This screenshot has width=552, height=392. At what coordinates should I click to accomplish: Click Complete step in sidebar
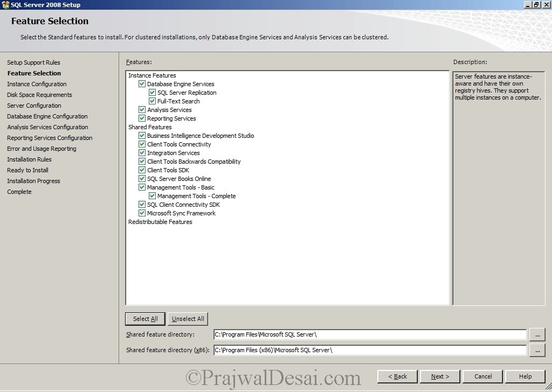coord(19,192)
